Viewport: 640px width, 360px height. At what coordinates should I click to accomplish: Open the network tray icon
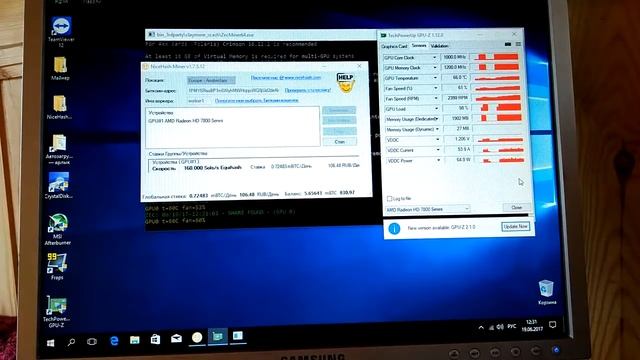491,327
